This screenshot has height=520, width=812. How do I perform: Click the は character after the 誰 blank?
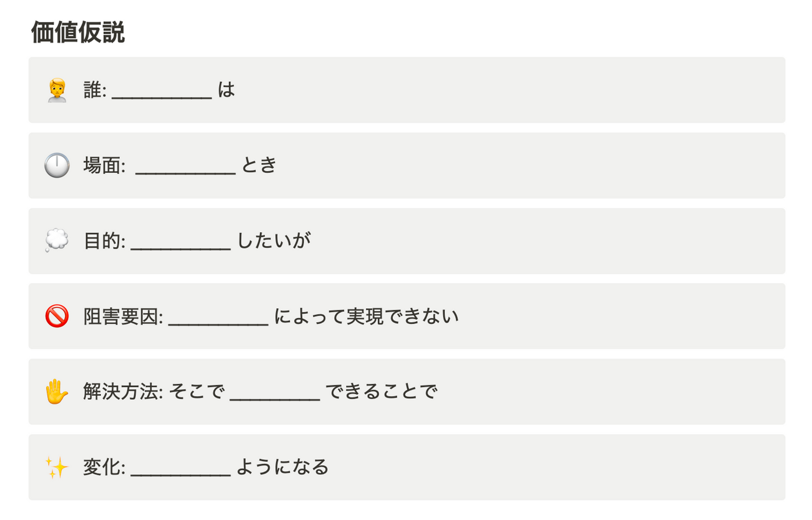pos(226,90)
